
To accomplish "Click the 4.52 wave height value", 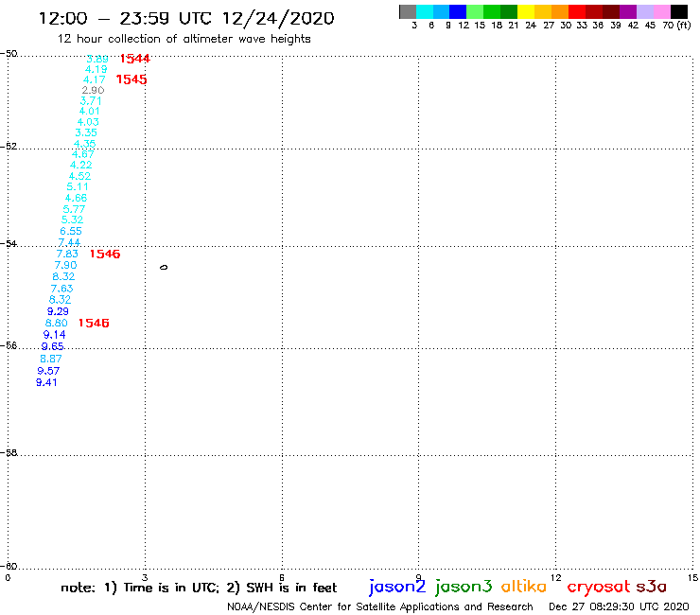I will point(79,176).
